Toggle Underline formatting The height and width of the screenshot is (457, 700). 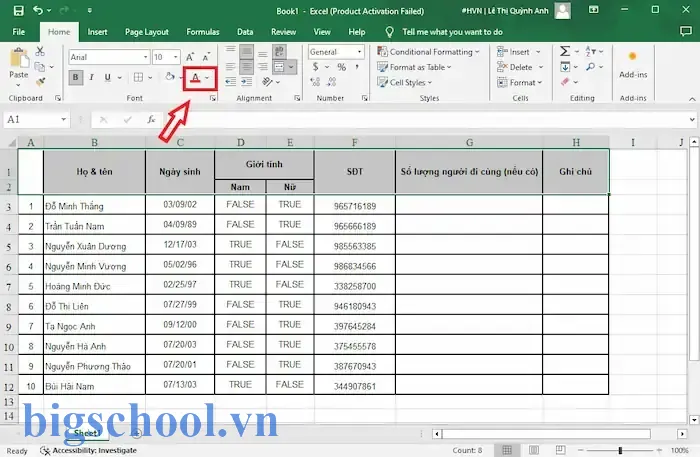coord(108,78)
